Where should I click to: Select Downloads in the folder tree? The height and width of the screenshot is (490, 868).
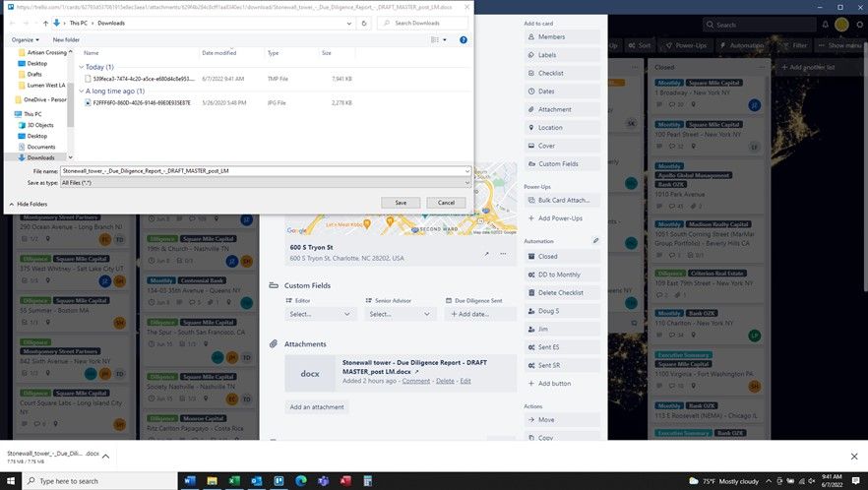coord(39,157)
